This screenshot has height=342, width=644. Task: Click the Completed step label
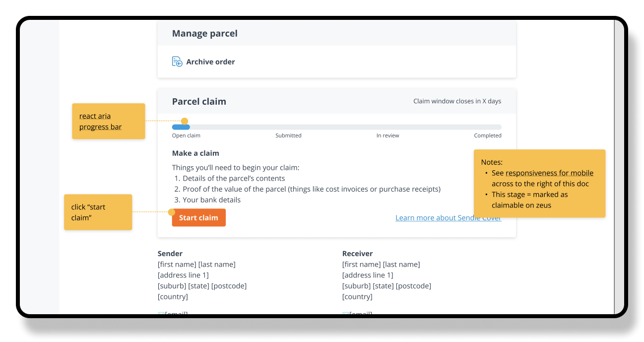[487, 136]
